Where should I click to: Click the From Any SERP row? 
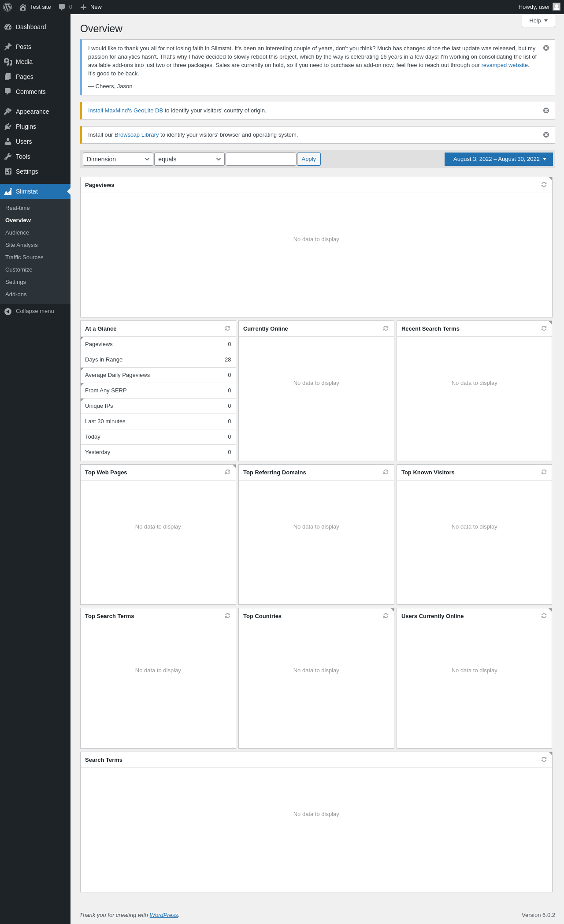click(158, 391)
